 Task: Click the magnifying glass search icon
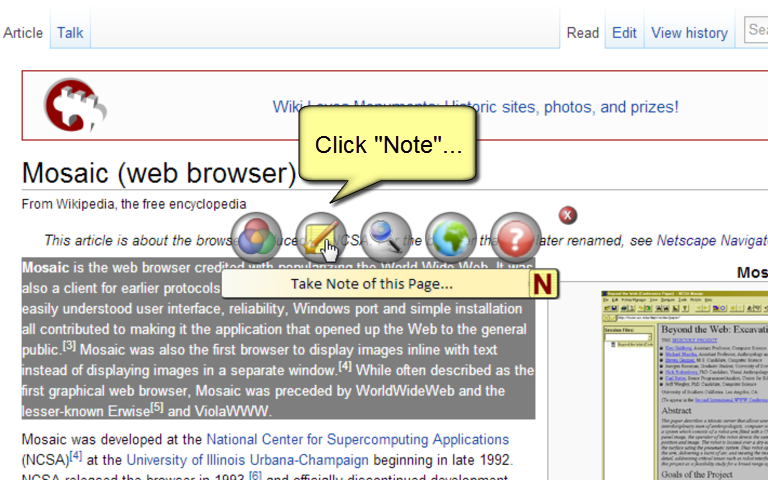point(386,238)
